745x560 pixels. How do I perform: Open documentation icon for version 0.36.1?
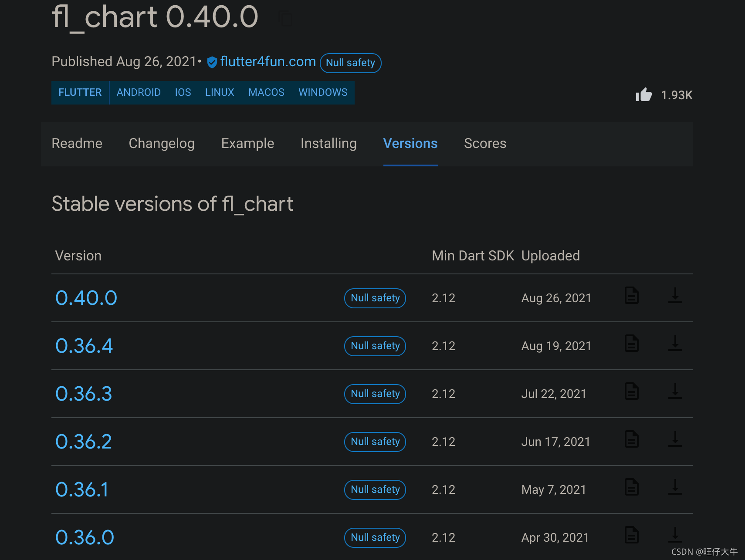coord(631,487)
